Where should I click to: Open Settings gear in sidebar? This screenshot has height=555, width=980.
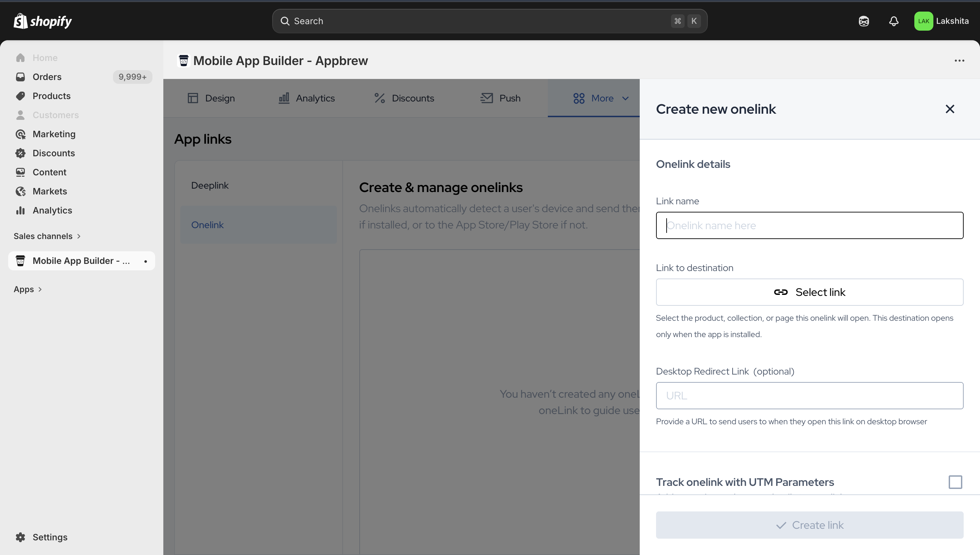(20, 537)
